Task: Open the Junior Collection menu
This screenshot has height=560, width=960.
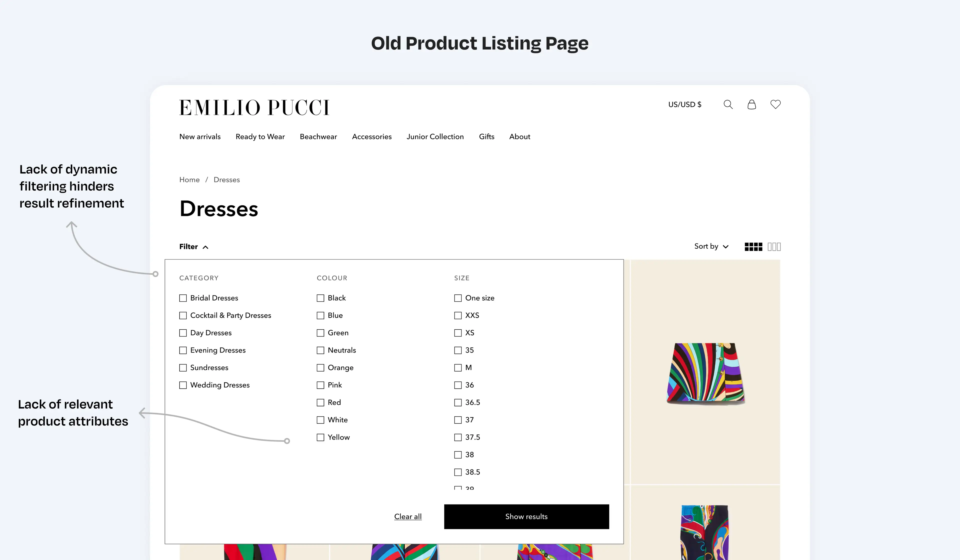Action: (x=435, y=136)
